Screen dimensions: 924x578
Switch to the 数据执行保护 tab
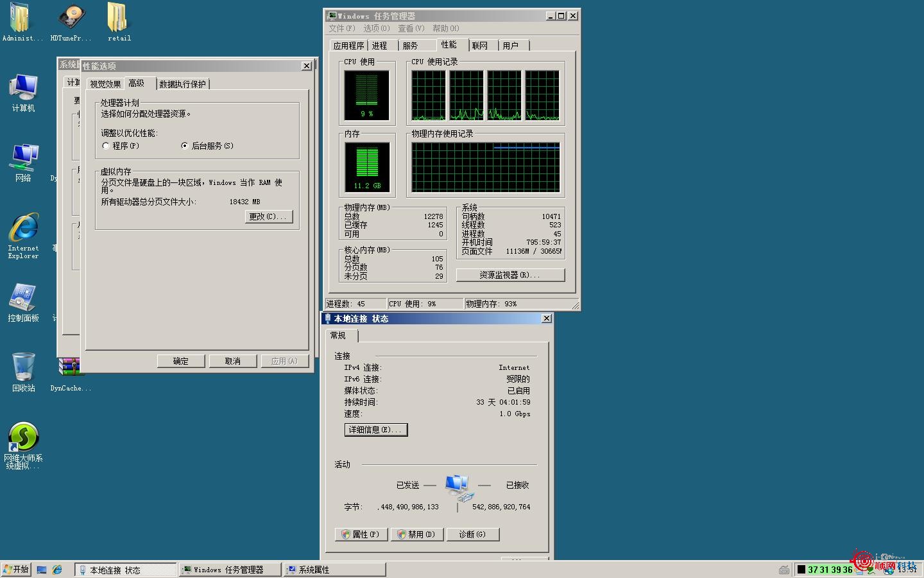(183, 83)
